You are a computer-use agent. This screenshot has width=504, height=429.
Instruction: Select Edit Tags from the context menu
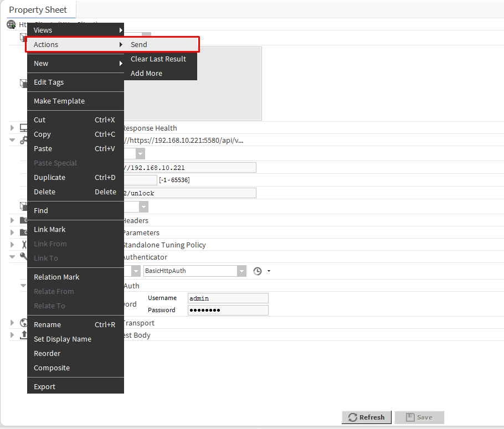point(49,82)
